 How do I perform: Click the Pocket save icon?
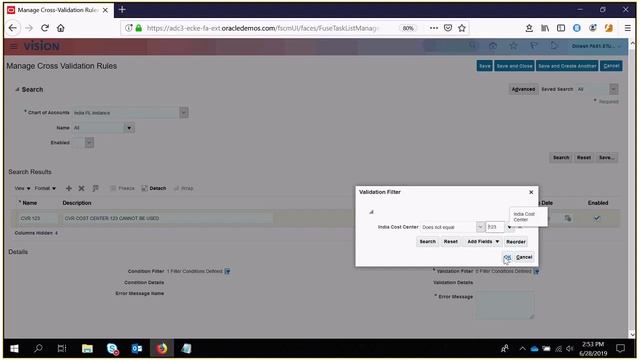pos(448,28)
